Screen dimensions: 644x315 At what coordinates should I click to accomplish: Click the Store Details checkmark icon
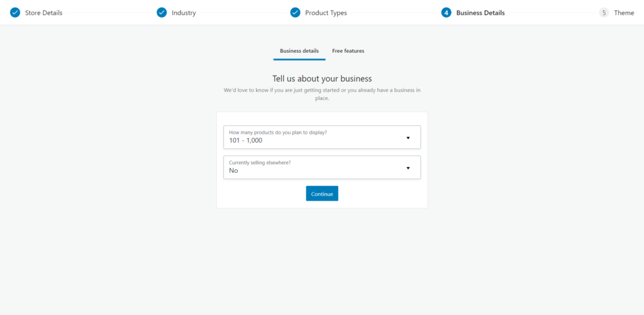(x=15, y=13)
